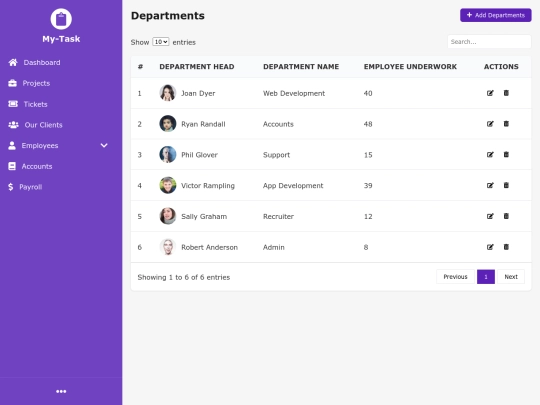
Task: Delete the Ryan Randall department row
Action: [x=506, y=124]
